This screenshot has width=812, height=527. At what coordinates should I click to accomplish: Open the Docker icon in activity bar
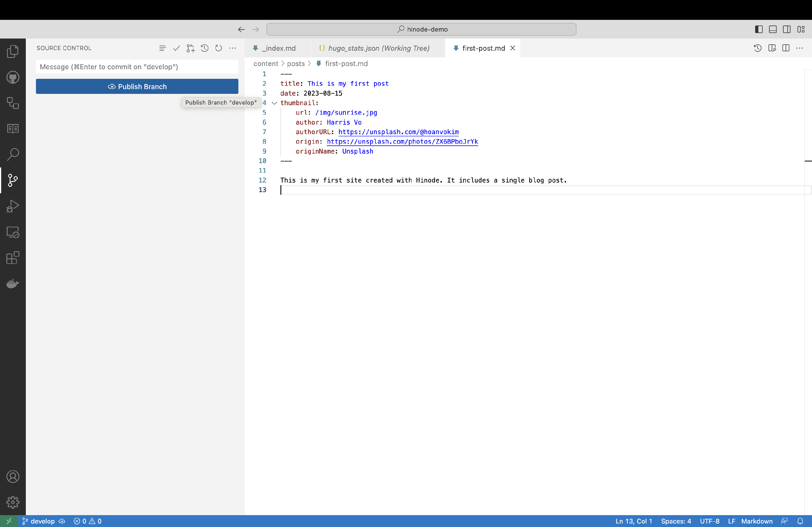click(x=13, y=283)
